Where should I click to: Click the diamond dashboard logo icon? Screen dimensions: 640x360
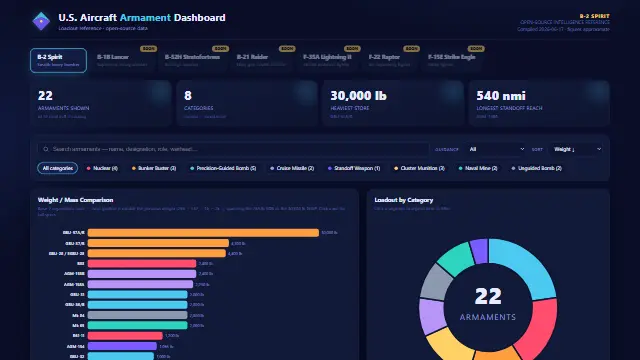[x=41, y=21]
